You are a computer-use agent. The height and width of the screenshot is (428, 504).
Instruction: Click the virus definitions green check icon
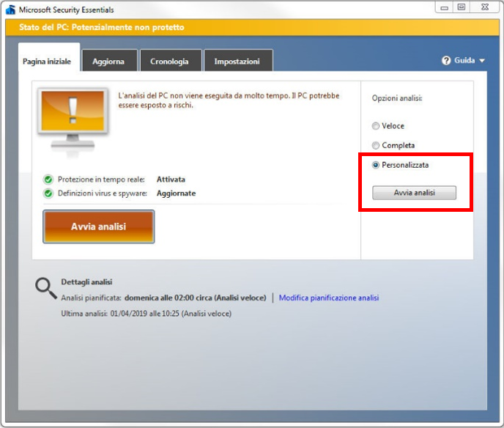tap(48, 193)
